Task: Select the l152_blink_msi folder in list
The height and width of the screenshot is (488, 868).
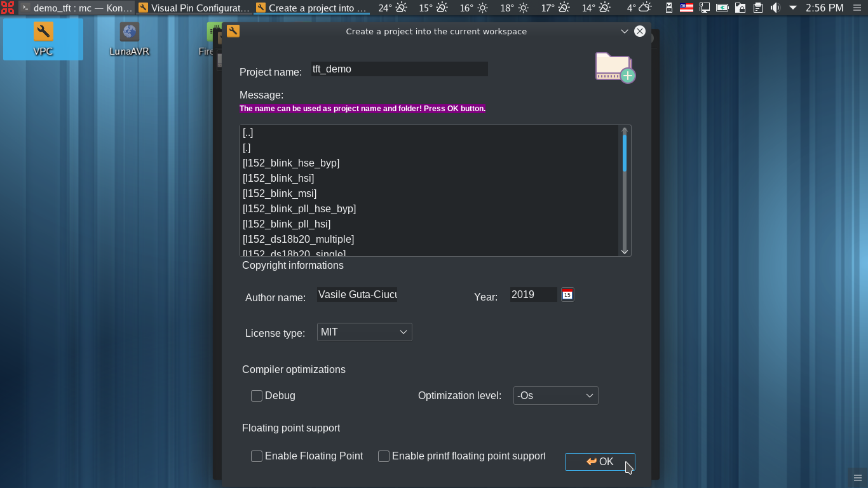Action: [x=280, y=194]
